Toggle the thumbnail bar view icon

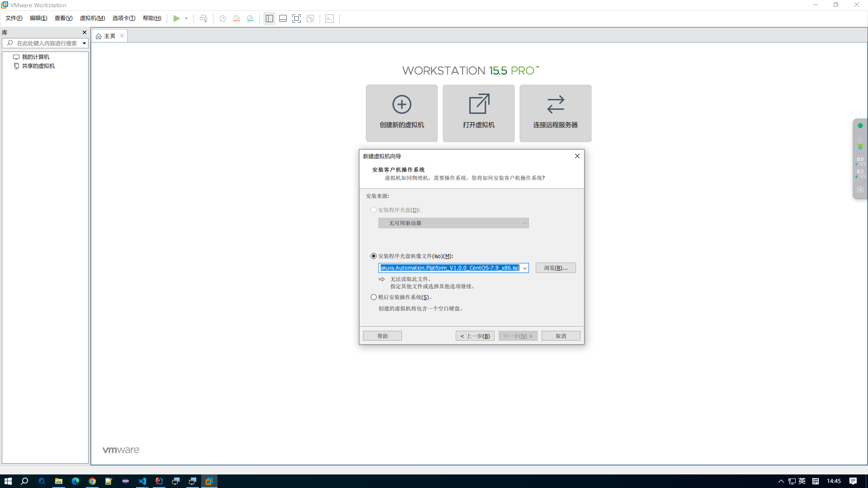[283, 19]
